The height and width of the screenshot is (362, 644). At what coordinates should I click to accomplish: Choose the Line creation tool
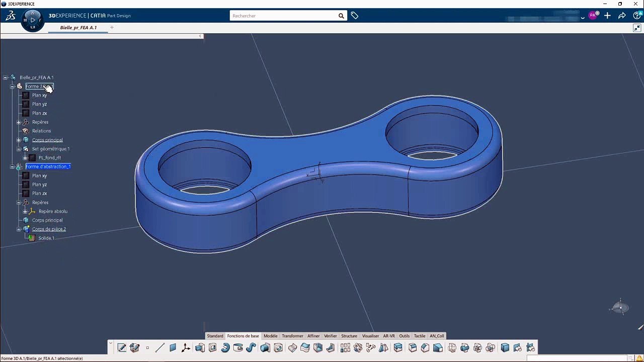click(x=160, y=347)
